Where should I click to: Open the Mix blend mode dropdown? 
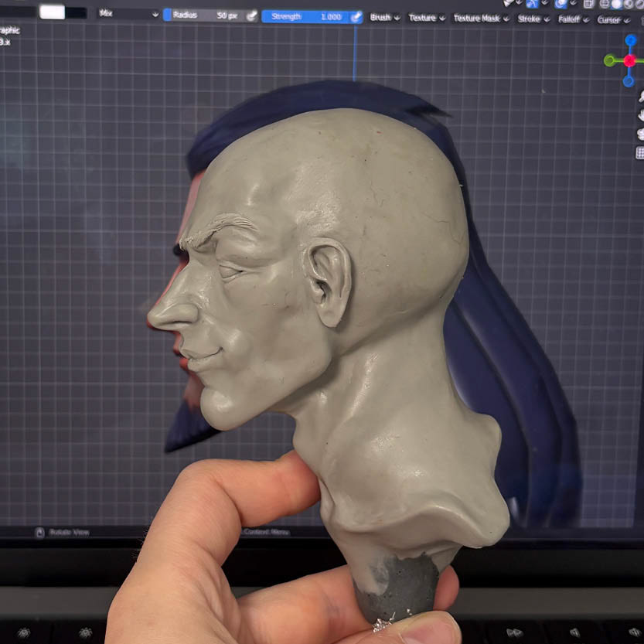pyautogui.click(x=128, y=14)
